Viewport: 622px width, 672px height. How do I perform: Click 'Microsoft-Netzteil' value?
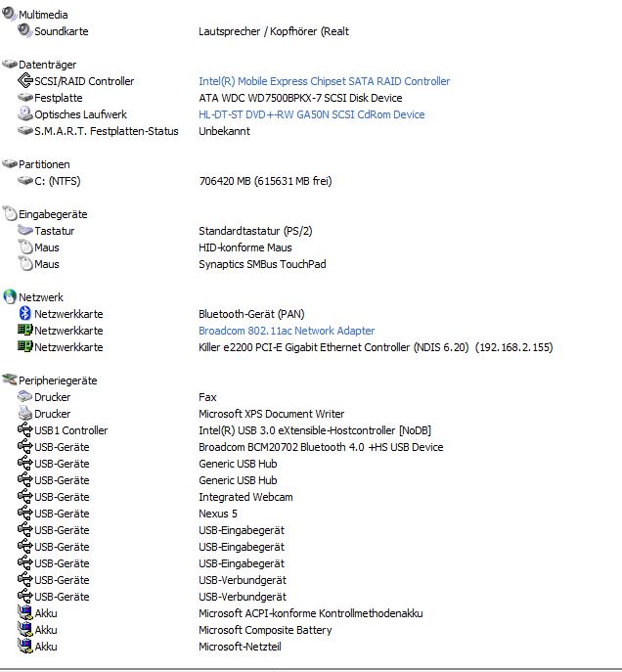point(240,647)
